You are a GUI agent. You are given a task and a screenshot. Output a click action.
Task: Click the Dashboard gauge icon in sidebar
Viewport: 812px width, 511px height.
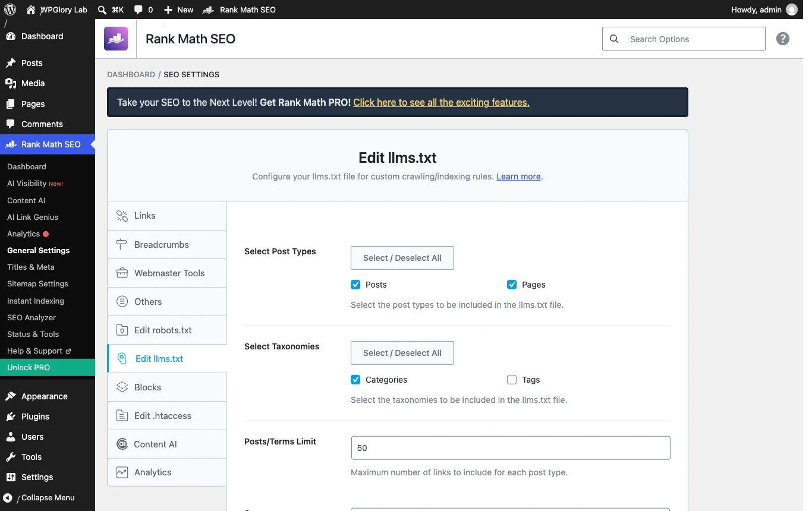point(11,36)
